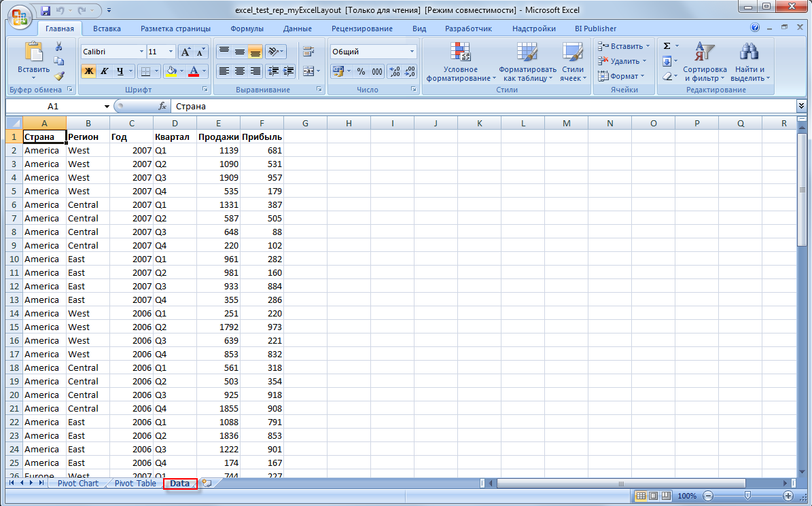
Task: Insert a new worksheet tab
Action: click(207, 483)
